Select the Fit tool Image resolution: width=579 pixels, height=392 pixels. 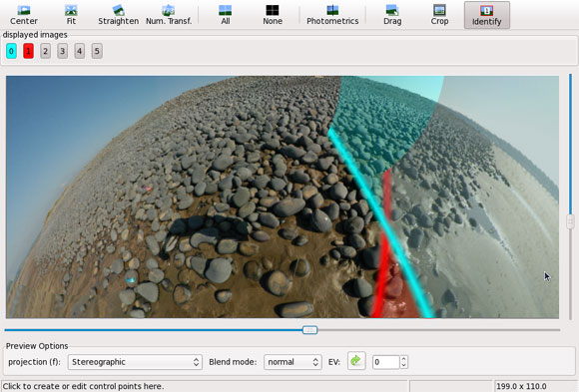pos(71,15)
